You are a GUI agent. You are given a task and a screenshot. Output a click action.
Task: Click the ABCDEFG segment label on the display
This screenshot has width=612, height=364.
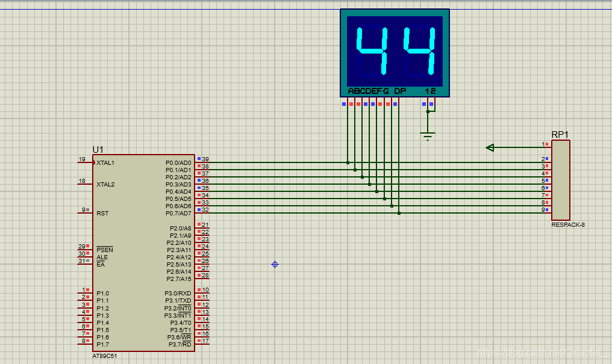(x=369, y=91)
